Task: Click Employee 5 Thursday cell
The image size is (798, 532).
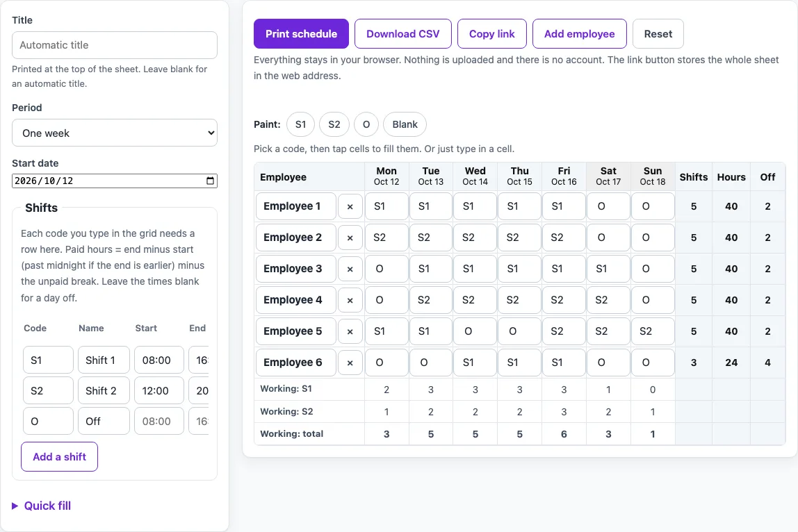Action: tap(520, 331)
